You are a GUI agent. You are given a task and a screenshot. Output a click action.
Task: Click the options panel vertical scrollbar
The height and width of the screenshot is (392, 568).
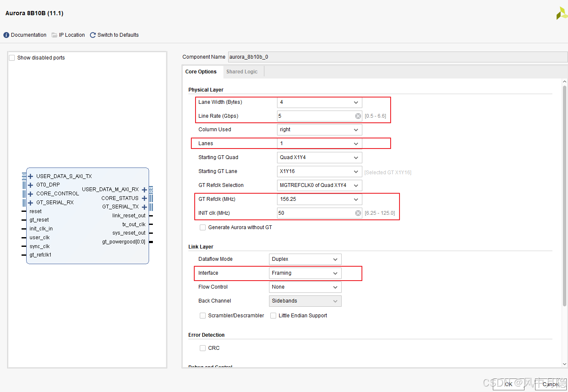[565, 196]
